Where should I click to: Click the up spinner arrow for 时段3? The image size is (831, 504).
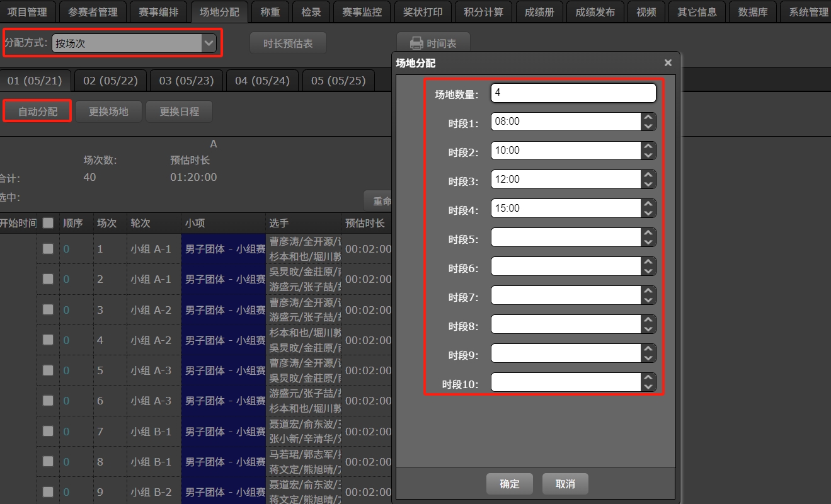point(648,175)
